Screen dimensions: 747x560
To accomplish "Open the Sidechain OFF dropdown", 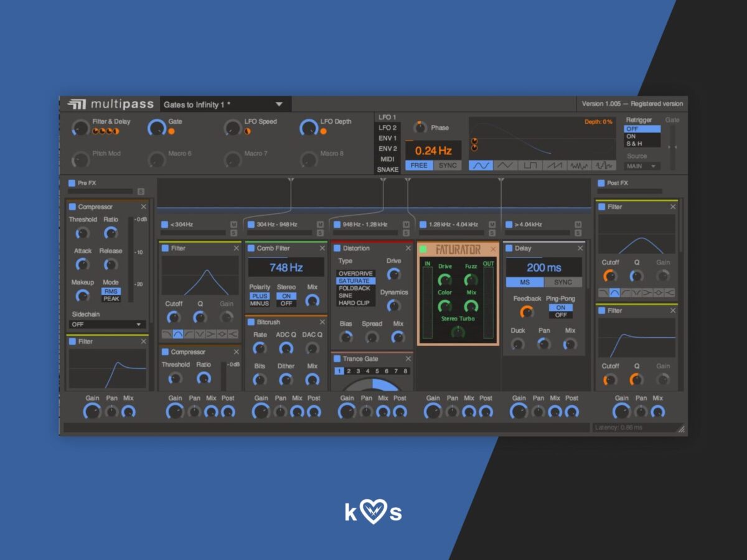I will pyautogui.click(x=107, y=324).
